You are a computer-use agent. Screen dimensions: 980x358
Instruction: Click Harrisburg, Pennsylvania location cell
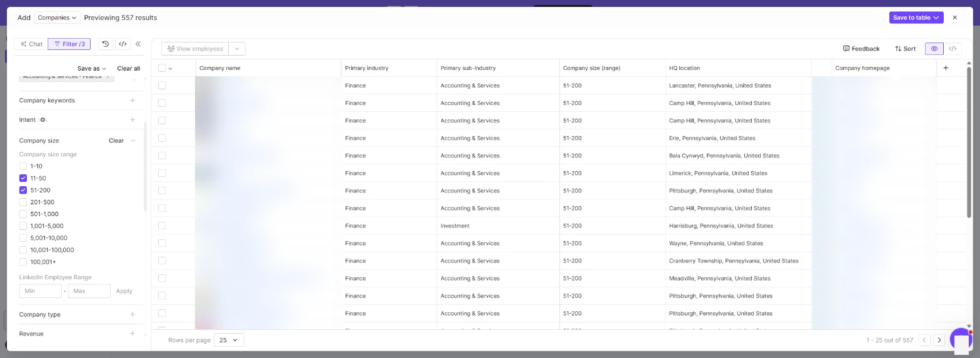[739, 226]
